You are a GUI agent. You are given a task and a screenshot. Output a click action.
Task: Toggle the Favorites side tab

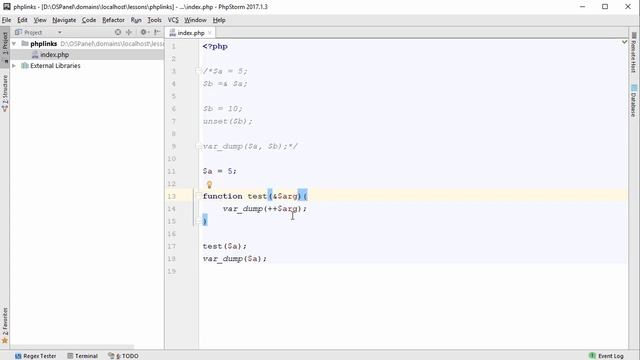(5, 325)
